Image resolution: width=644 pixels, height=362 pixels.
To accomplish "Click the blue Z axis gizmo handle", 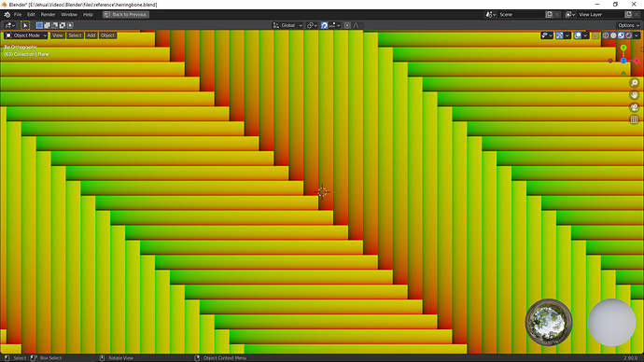I will pyautogui.click(x=623, y=61).
